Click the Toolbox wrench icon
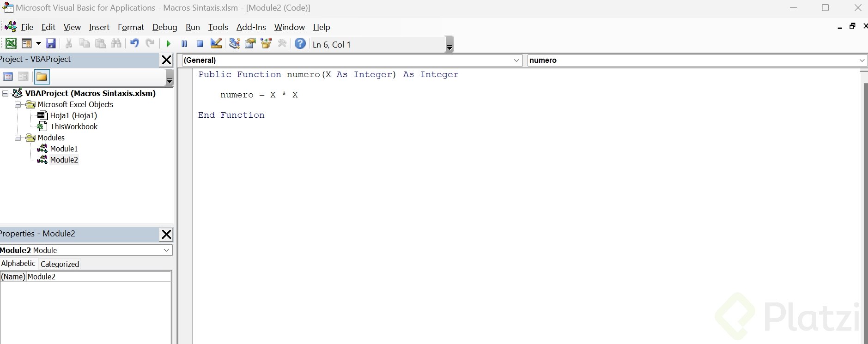Screen dimensions: 868x344 coord(282,43)
